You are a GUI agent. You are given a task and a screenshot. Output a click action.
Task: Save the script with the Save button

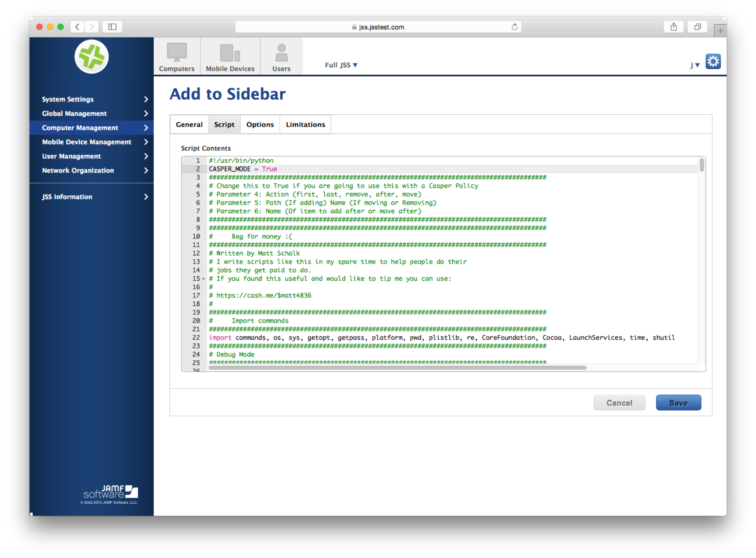click(678, 403)
